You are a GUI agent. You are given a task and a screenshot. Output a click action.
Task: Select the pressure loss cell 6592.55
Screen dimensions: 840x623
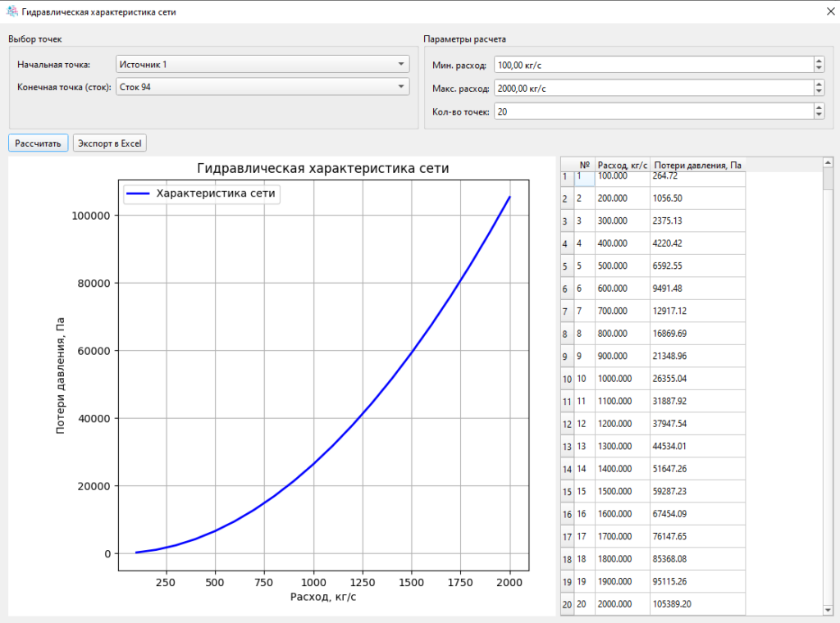click(x=697, y=266)
